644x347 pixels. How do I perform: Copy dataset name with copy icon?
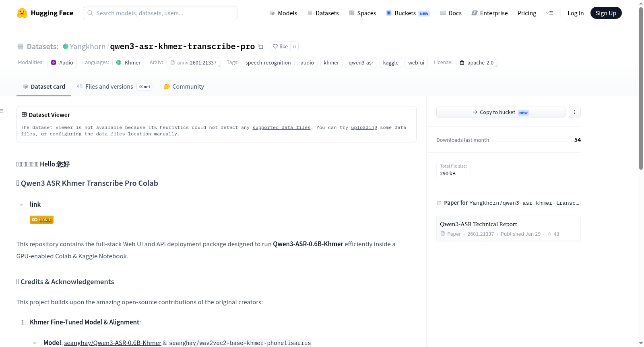coord(260,46)
